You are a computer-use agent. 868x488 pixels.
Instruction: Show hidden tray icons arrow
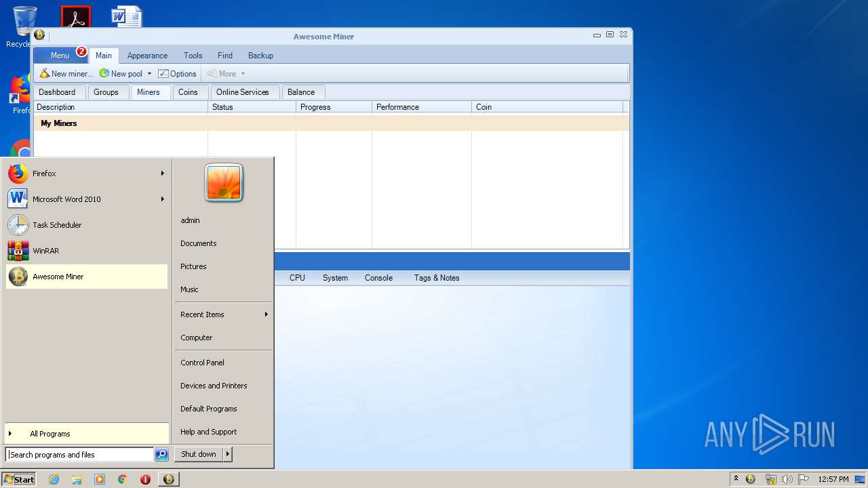pos(736,479)
